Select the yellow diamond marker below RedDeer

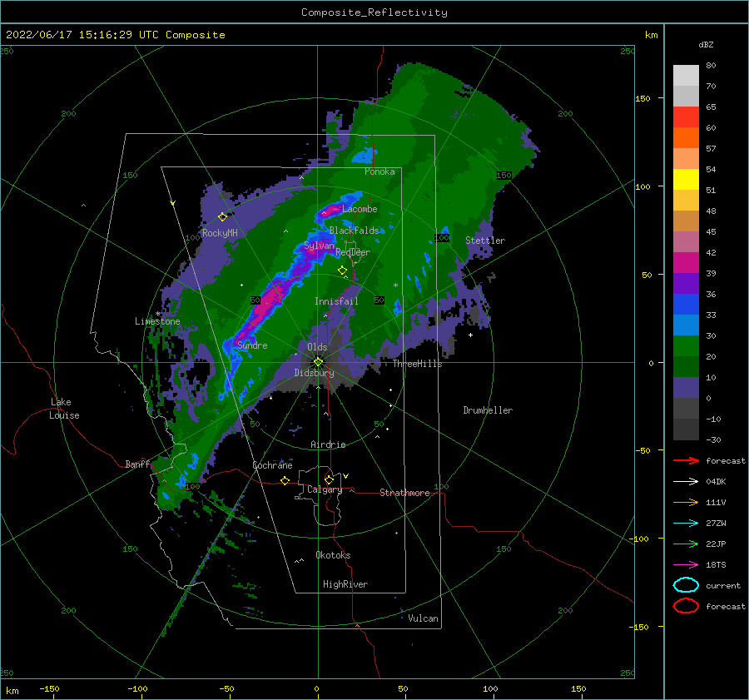(x=342, y=271)
